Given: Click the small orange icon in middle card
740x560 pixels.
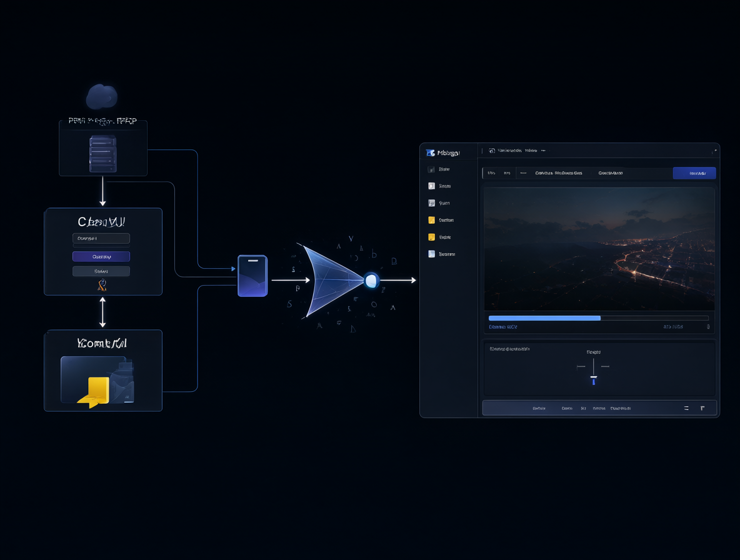Looking at the screenshot, I should tap(102, 284).
